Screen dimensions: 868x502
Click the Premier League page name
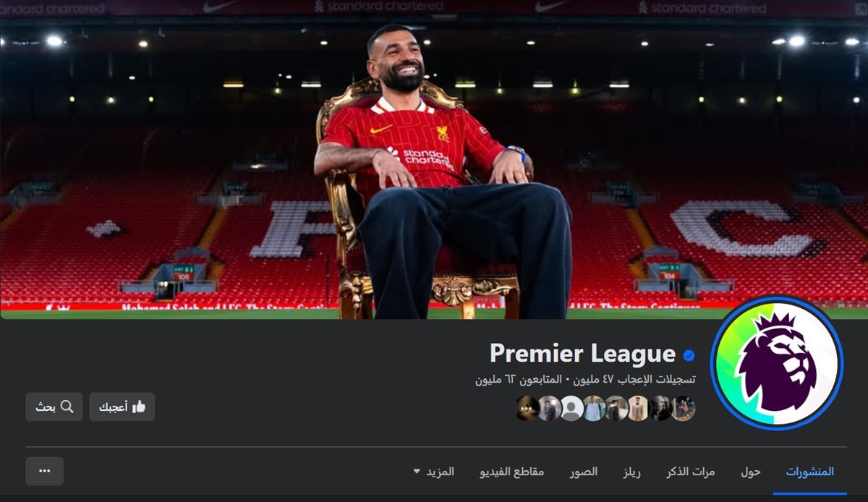582,354
